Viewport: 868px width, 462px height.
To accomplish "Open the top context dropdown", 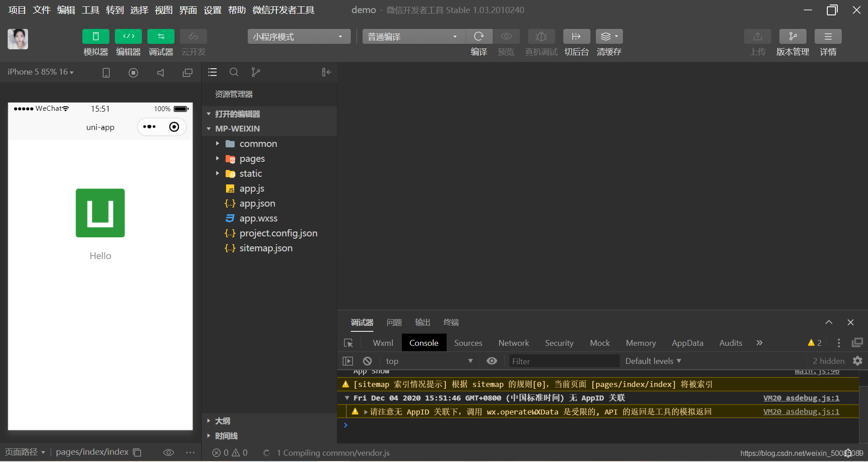I will tap(429, 361).
